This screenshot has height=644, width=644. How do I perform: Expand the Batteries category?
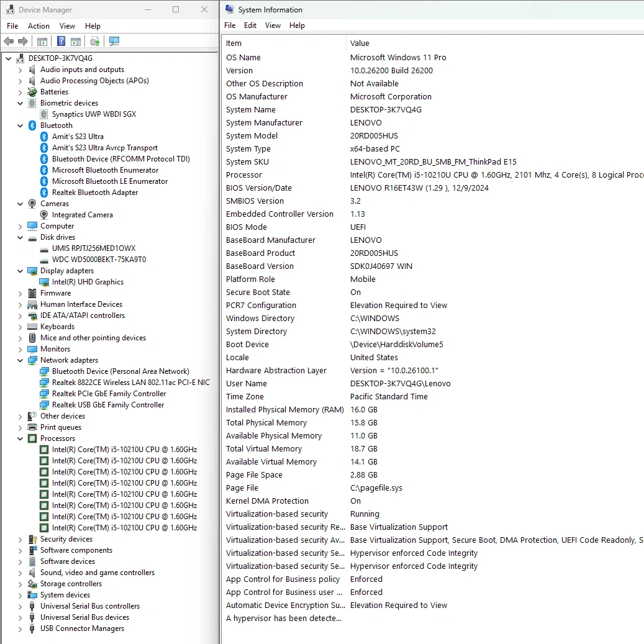click(x=20, y=92)
